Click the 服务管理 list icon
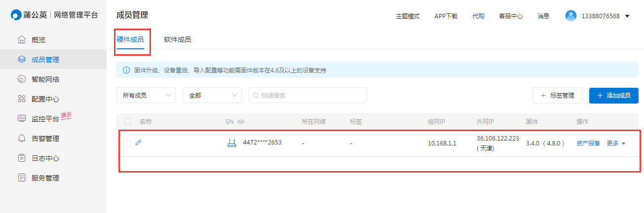This screenshot has height=213, width=644. coord(21,177)
